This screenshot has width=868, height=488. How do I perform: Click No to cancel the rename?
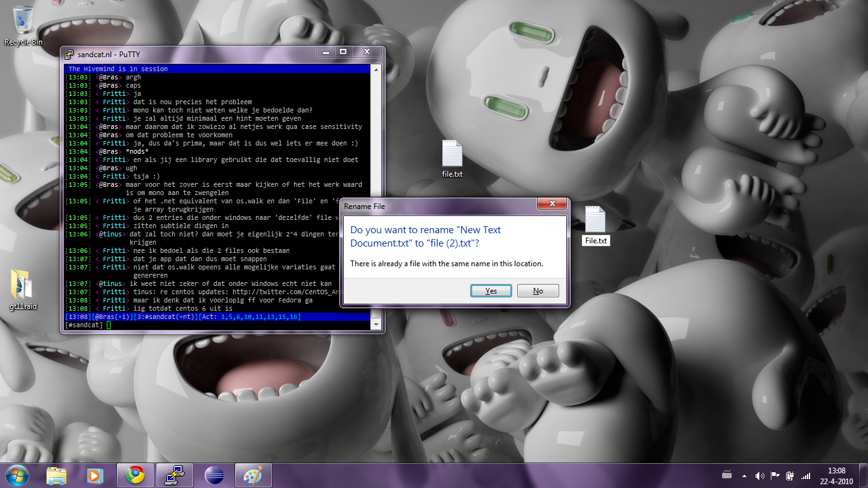pyautogui.click(x=538, y=290)
